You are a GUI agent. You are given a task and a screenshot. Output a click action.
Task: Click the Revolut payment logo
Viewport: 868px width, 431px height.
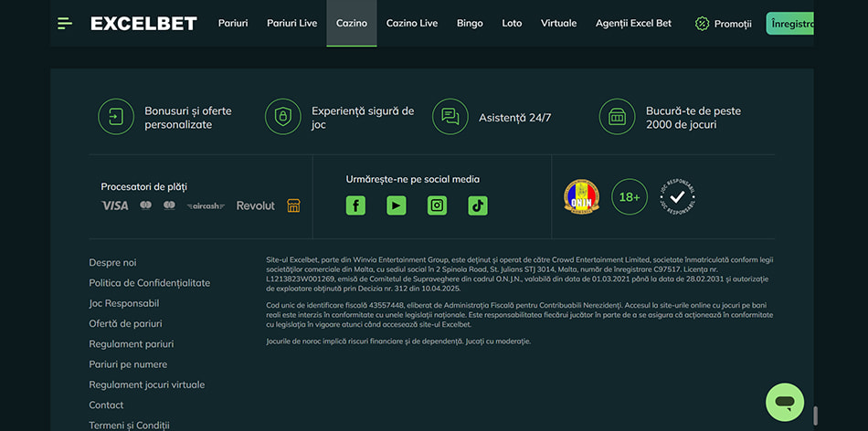tap(256, 205)
